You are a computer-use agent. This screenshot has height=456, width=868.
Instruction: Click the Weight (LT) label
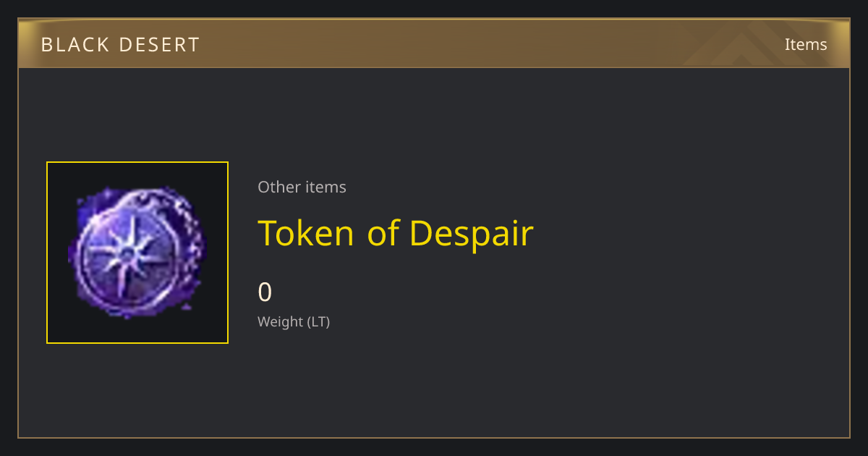pos(294,321)
